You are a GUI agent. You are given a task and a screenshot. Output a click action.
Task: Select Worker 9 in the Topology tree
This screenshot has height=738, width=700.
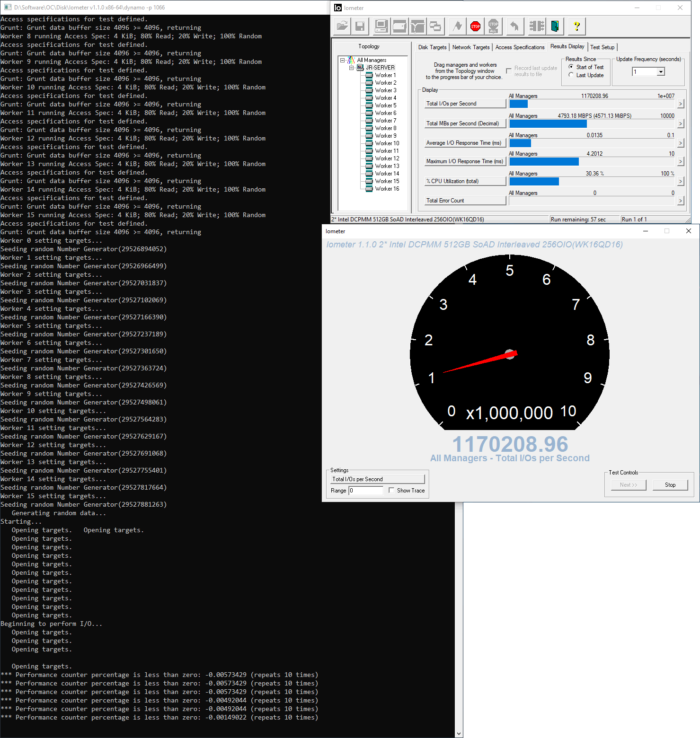click(x=386, y=136)
